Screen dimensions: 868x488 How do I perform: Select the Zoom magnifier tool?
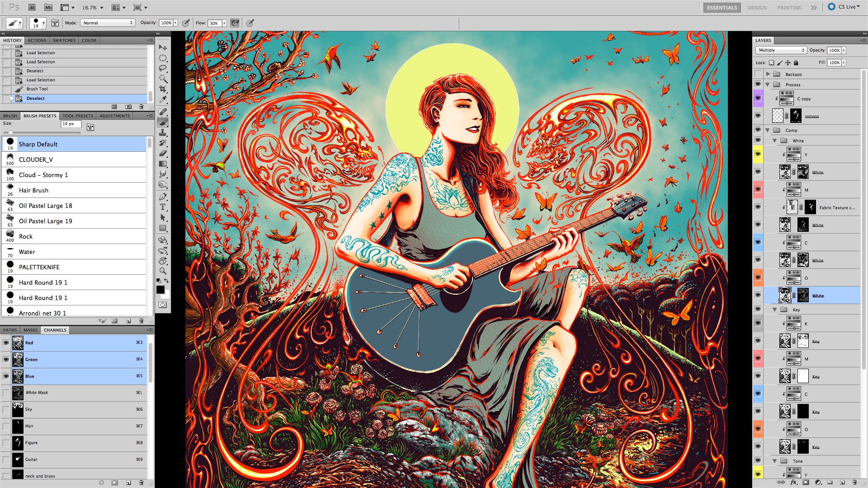(163, 271)
